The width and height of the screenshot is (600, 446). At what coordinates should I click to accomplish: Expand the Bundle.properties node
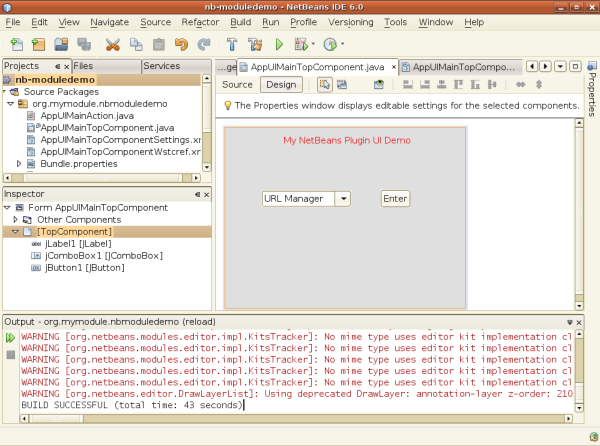tap(19, 164)
